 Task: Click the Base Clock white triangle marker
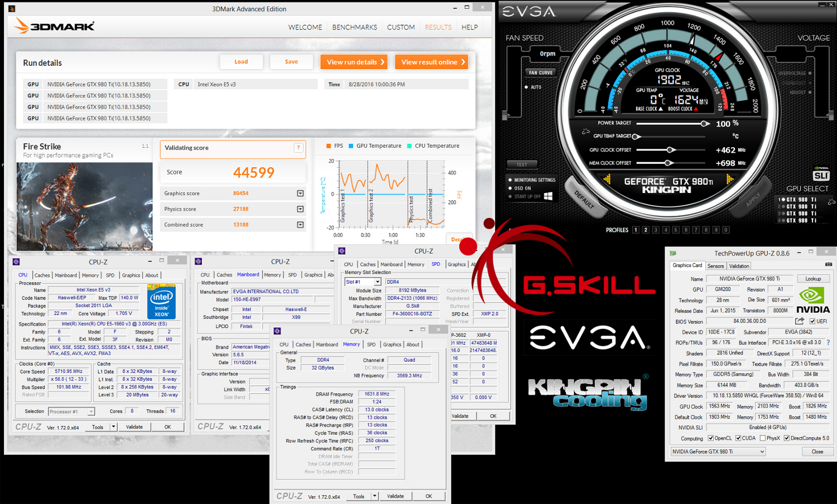(661, 109)
